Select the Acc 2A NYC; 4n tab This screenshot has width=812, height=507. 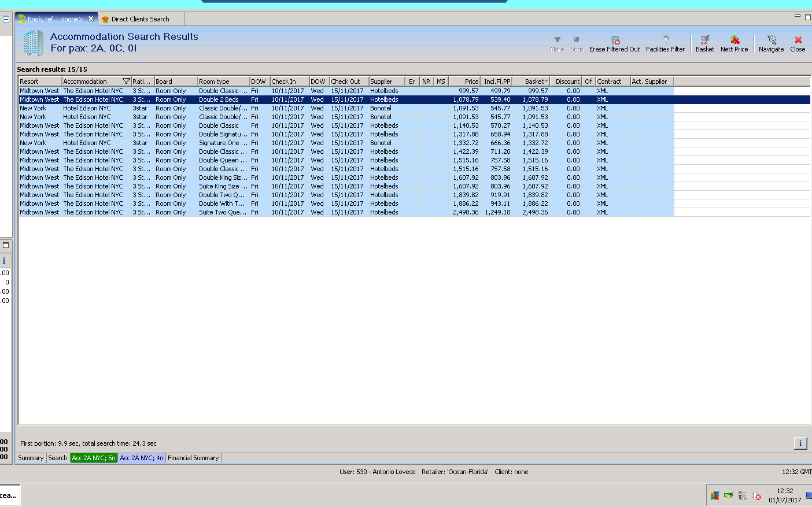coord(142,458)
